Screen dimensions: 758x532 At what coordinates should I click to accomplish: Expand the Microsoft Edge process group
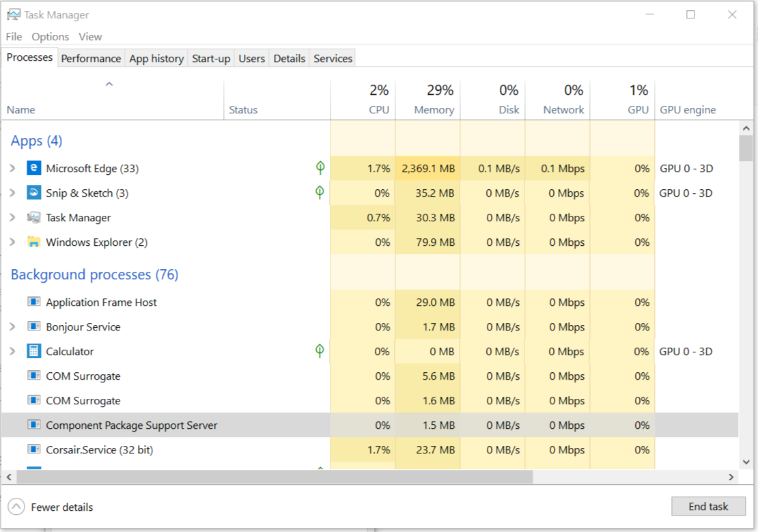click(x=12, y=168)
